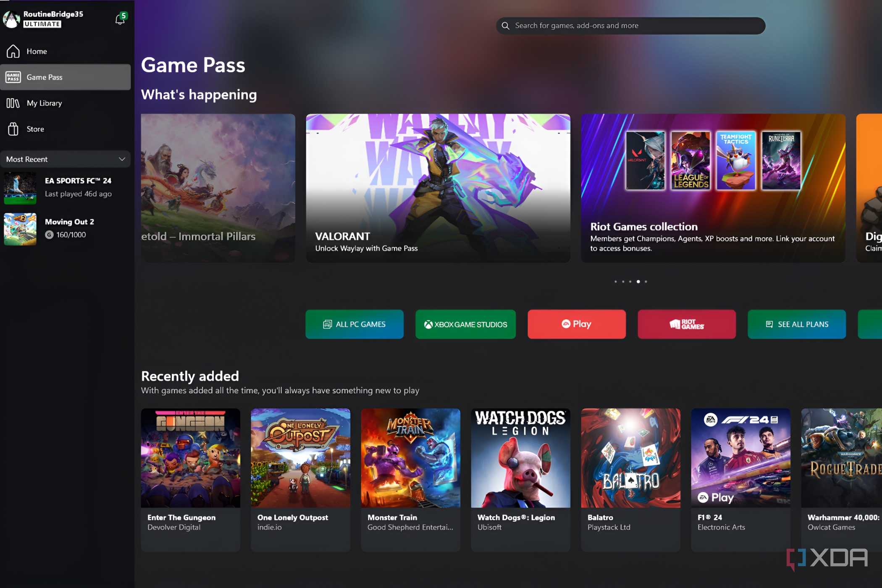882x588 pixels.
Task: Click the search magnifier icon
Action: click(506, 26)
